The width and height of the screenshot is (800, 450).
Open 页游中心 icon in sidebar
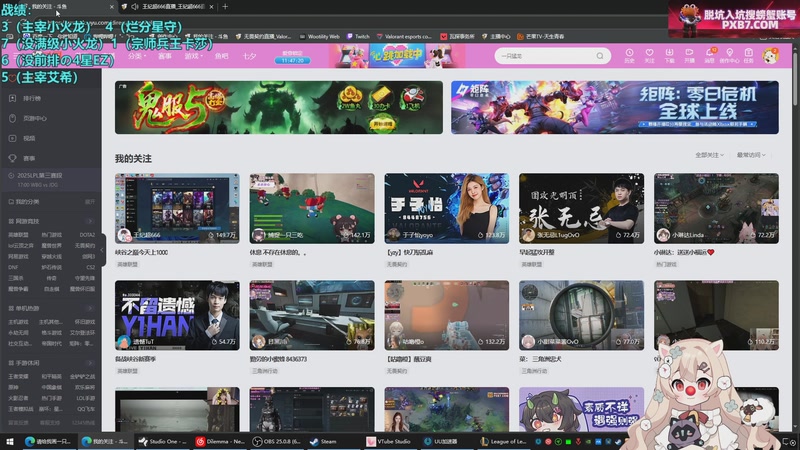13,118
